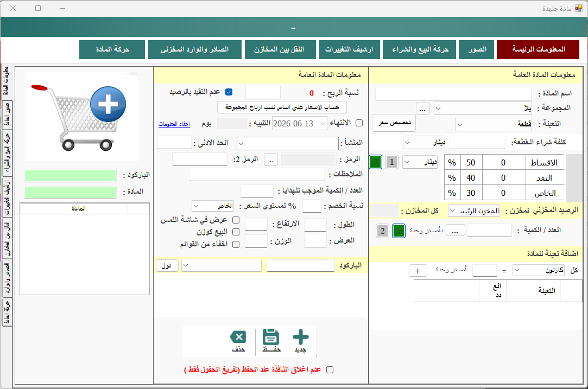Check البيع كوزن option
Screen dimensions: 588x389
coord(236,232)
